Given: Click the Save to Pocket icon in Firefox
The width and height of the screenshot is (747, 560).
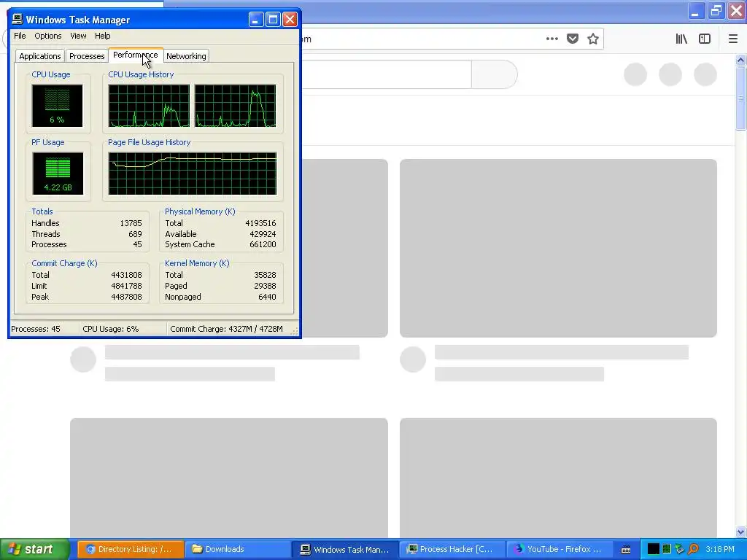Looking at the screenshot, I should coord(573,39).
